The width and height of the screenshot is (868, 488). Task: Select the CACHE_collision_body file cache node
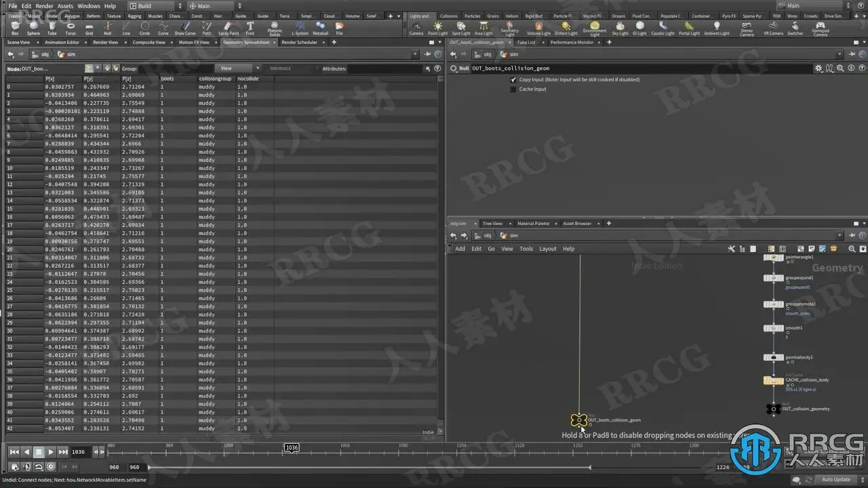(773, 380)
